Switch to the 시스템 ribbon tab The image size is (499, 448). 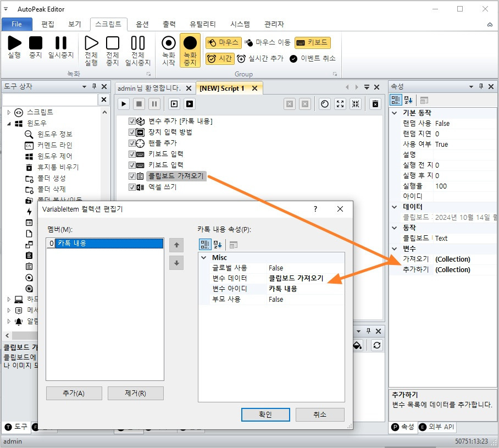coord(240,24)
